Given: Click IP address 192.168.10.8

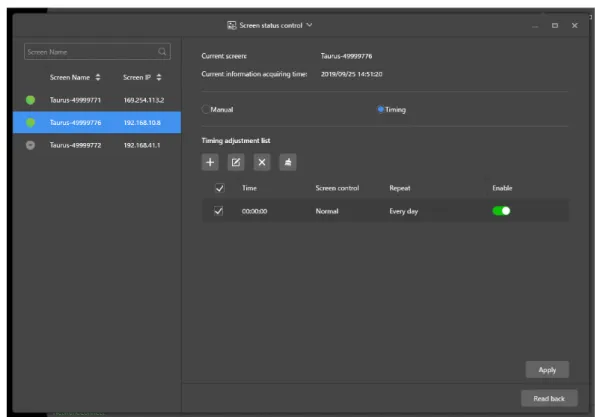Looking at the screenshot, I should pos(142,123).
